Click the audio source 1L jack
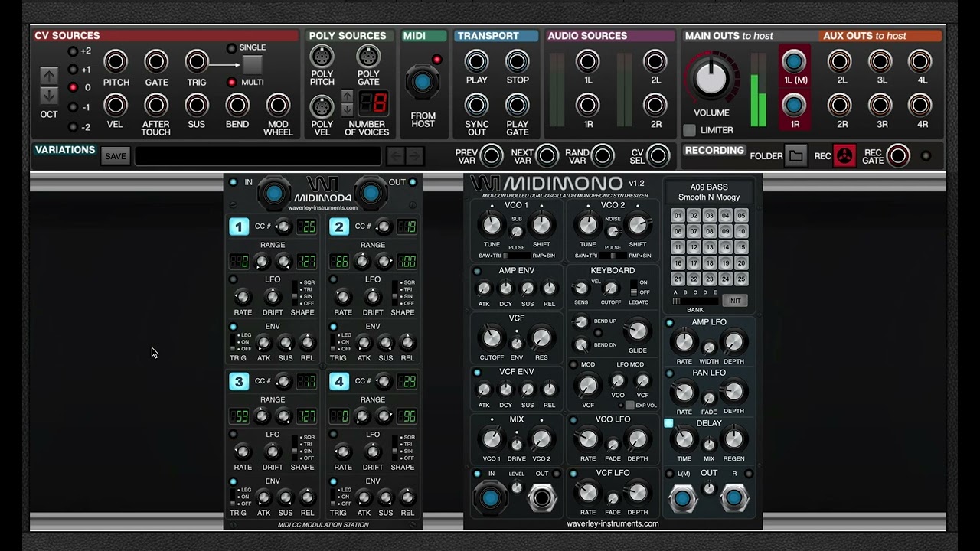This screenshot has height=551, width=980. pyautogui.click(x=588, y=61)
